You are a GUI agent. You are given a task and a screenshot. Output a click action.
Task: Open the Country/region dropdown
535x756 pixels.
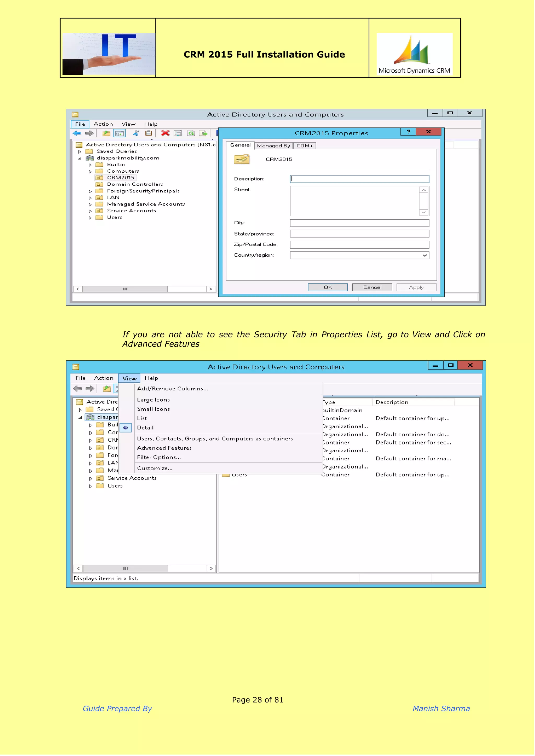425,255
